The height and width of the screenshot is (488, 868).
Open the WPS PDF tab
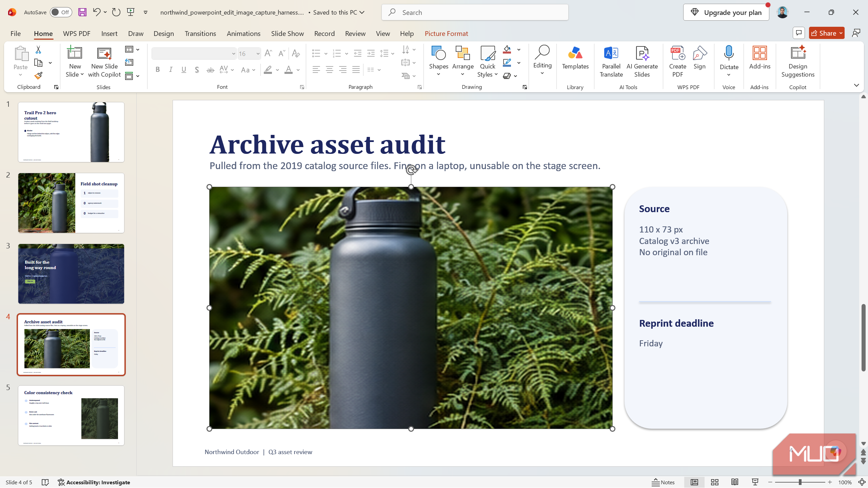(x=77, y=33)
